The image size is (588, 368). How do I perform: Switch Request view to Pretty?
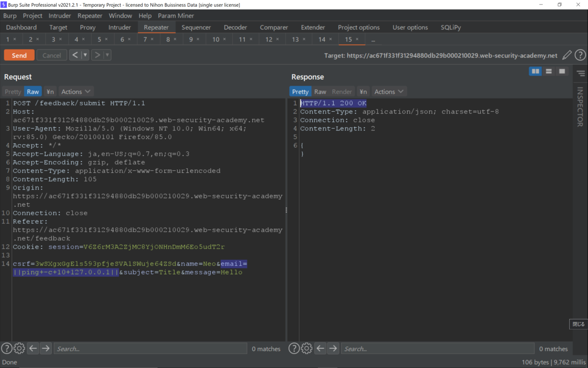coord(13,92)
